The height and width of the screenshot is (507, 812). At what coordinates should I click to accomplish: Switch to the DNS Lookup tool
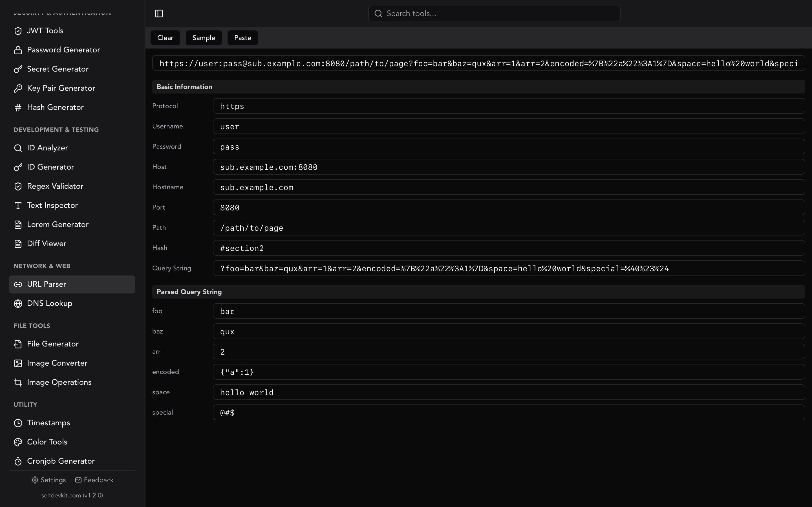50,303
